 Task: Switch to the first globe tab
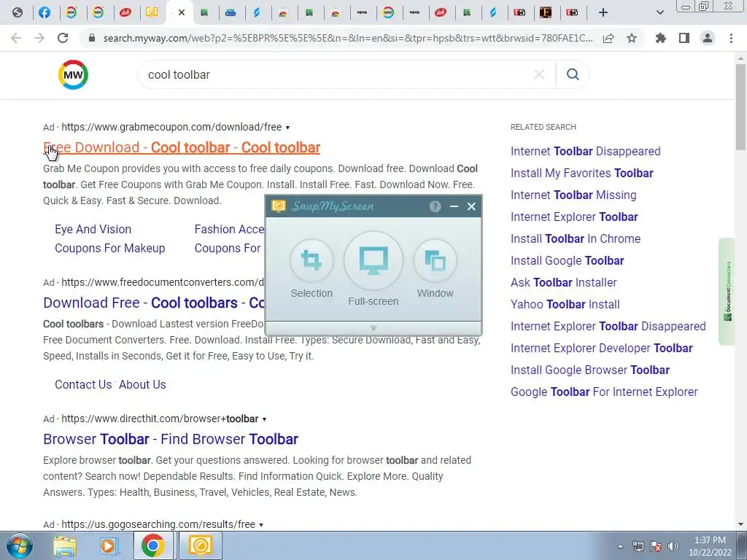pos(18,12)
